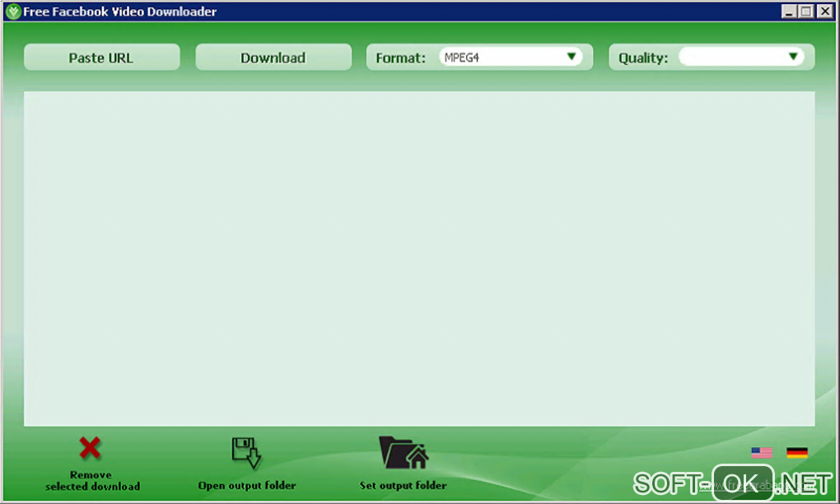Switch language using the US flag
The height and width of the screenshot is (504, 840).
coord(762,453)
